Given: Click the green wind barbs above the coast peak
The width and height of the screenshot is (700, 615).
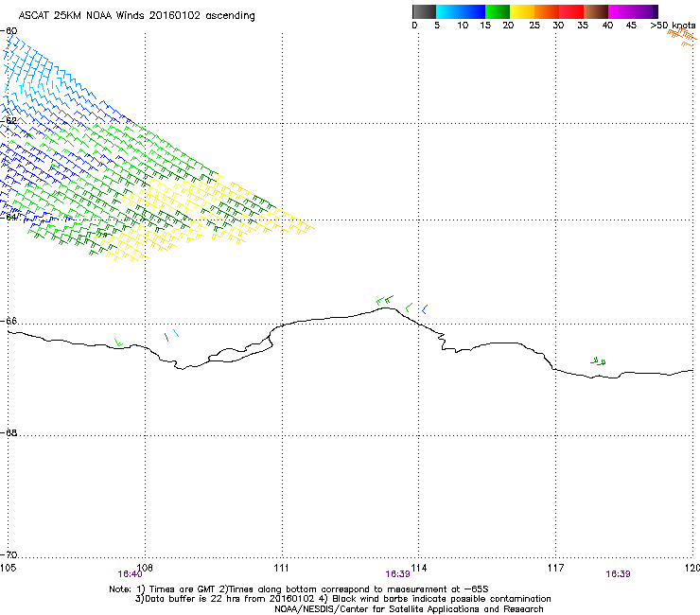Looking at the screenshot, I should pyautogui.click(x=385, y=300).
